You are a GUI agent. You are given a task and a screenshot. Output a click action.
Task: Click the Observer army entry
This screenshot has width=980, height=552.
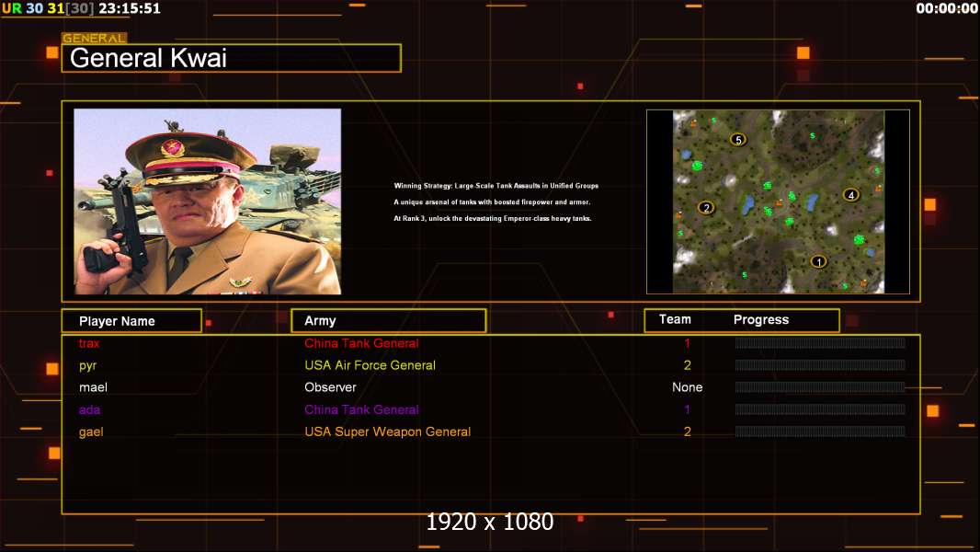coord(330,387)
